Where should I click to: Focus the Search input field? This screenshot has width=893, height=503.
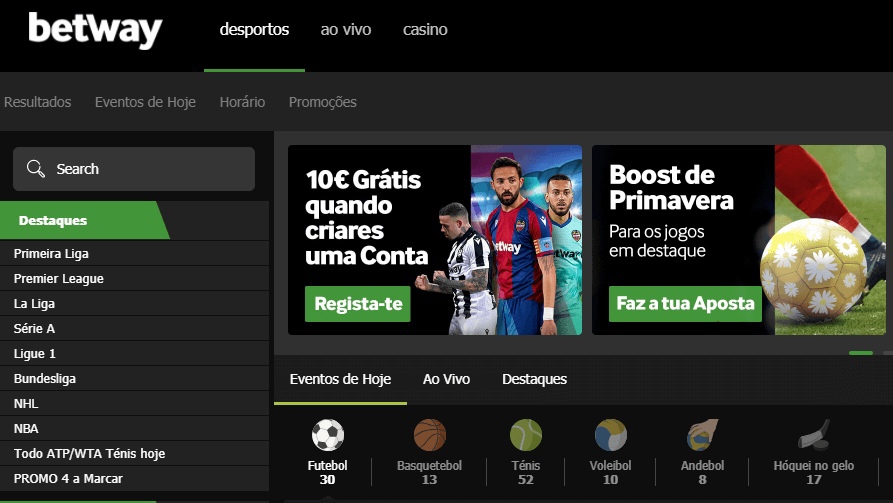pyautogui.click(x=134, y=169)
